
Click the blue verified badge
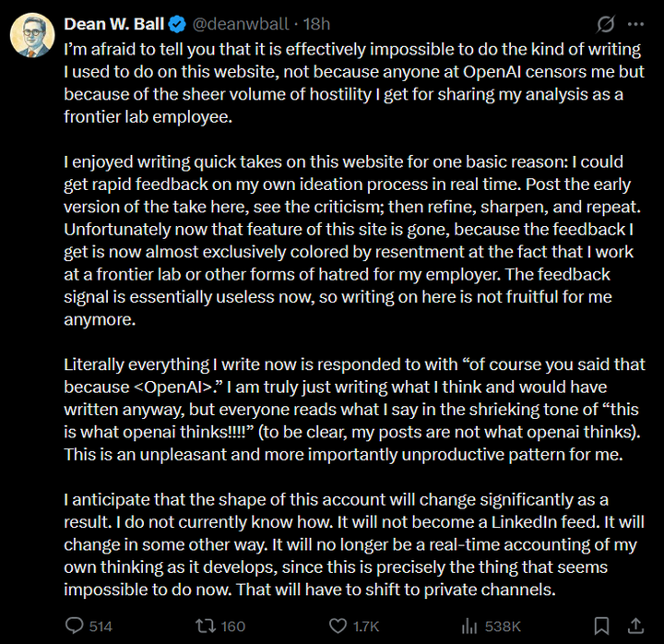click(x=177, y=24)
